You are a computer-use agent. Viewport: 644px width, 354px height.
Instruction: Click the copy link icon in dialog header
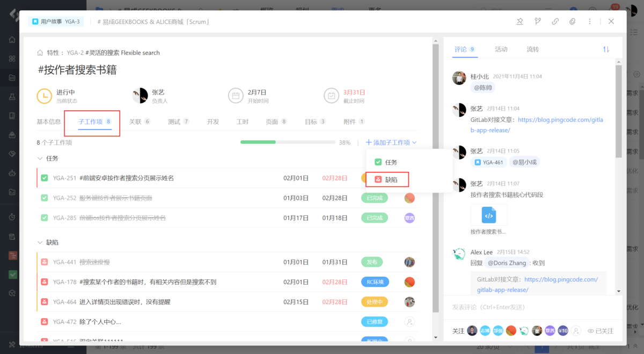tap(555, 21)
